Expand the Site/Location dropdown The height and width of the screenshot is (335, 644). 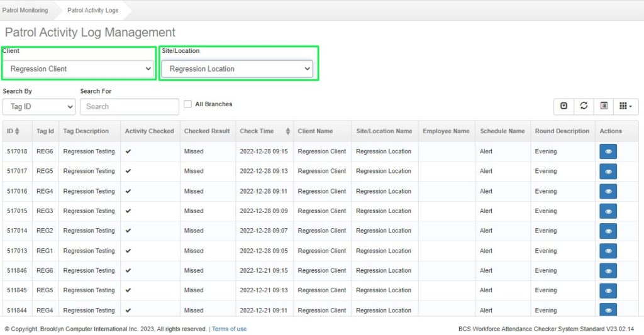tap(237, 69)
